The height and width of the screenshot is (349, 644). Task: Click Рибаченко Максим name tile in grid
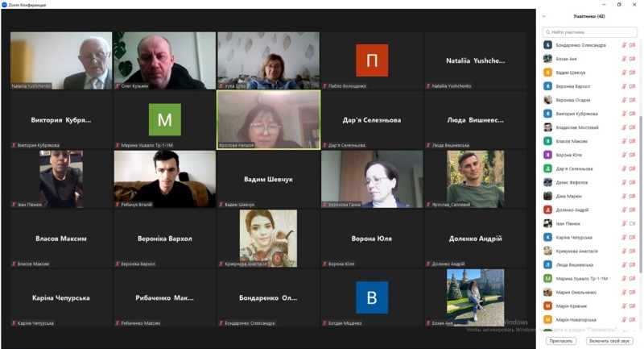click(165, 297)
